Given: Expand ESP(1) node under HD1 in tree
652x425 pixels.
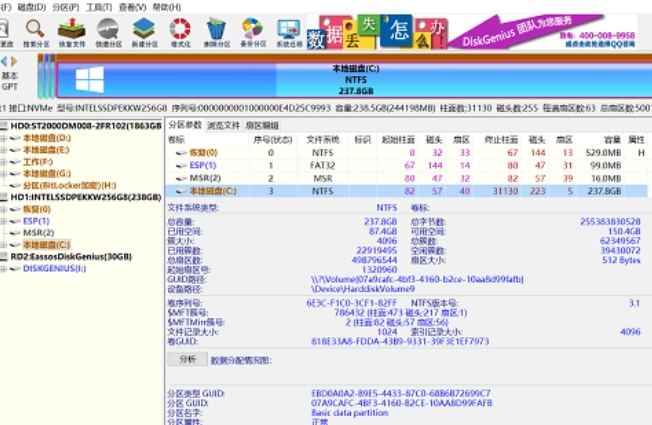Looking at the screenshot, I should (x=3, y=221).
